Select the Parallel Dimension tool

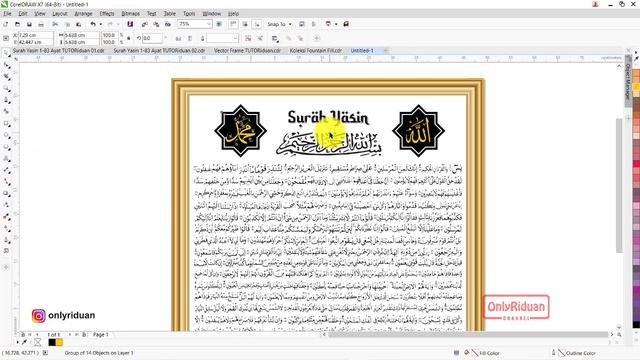[6, 170]
